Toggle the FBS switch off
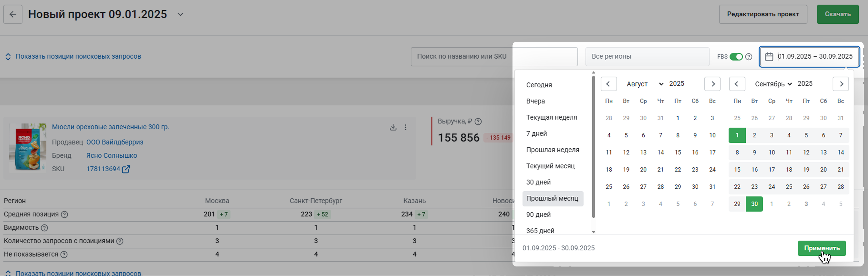Image resolution: width=868 pixels, height=276 pixels. pyautogui.click(x=736, y=56)
